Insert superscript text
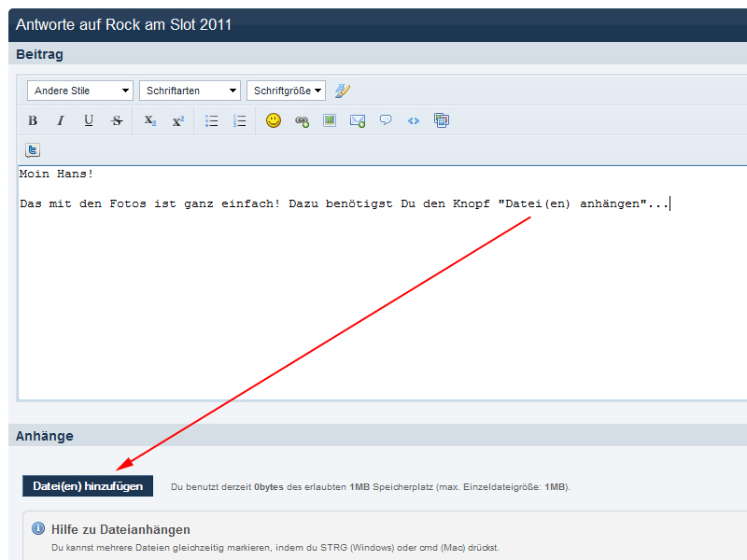The image size is (747, 560). 178,120
